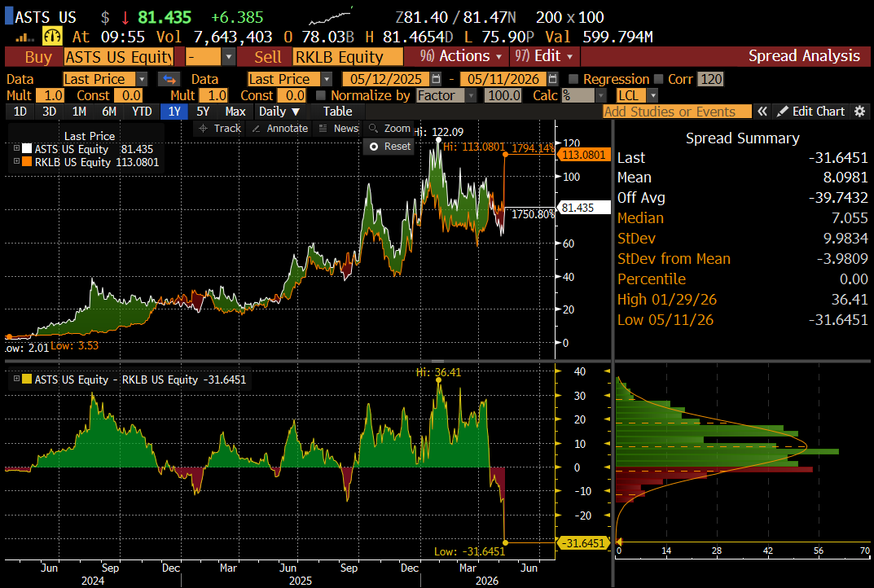Click the ASTS white legend color swatch

[27, 149]
